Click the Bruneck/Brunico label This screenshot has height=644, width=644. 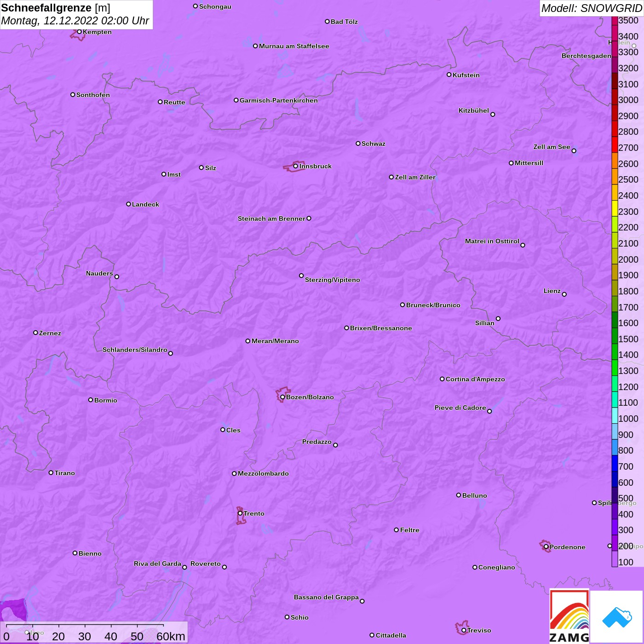tap(433, 305)
